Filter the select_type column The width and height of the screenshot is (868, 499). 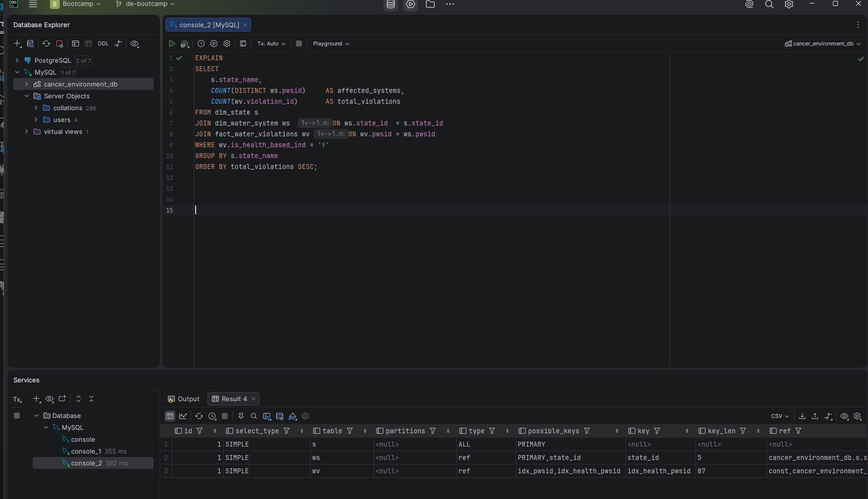point(287,431)
